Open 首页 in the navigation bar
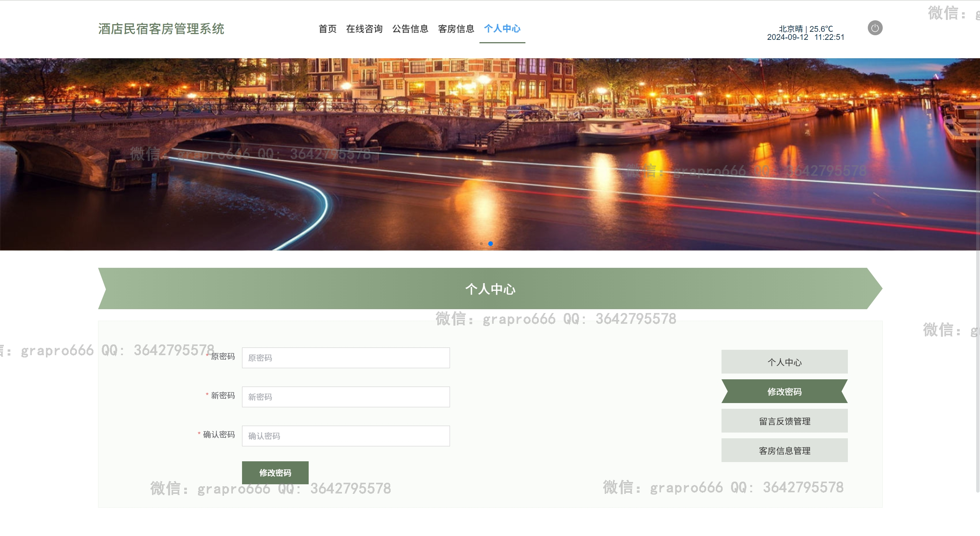The height and width of the screenshot is (536, 980). [x=327, y=29]
